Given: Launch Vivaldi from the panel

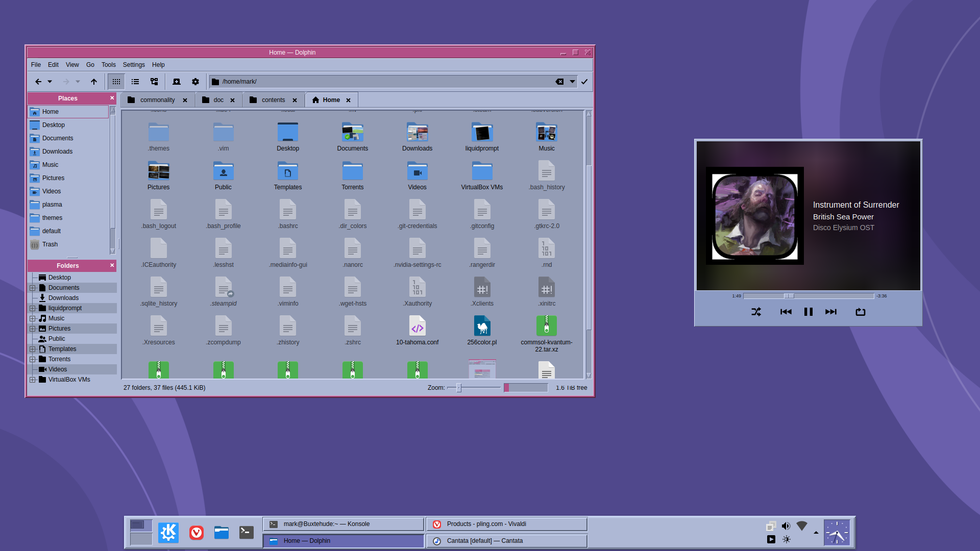Looking at the screenshot, I should point(197,533).
